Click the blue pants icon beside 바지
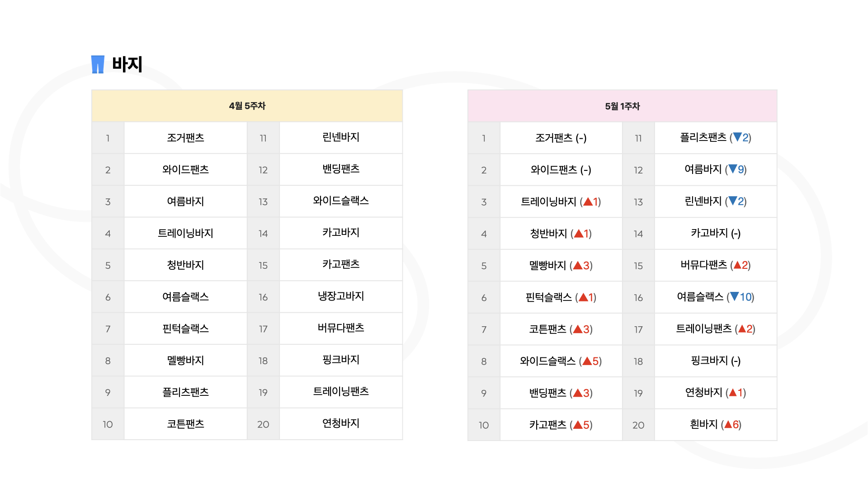Image resolution: width=868 pixels, height=488 pixels. pos(98,64)
